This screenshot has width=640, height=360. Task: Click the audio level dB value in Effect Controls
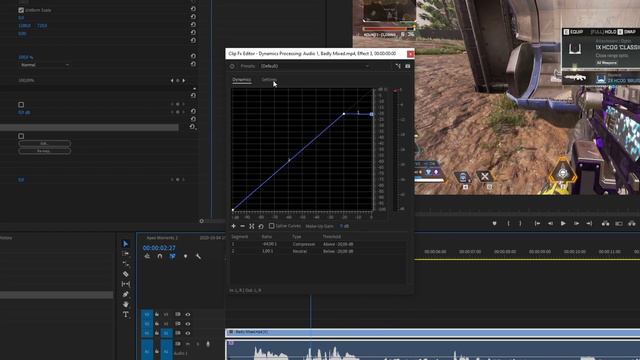(24, 113)
